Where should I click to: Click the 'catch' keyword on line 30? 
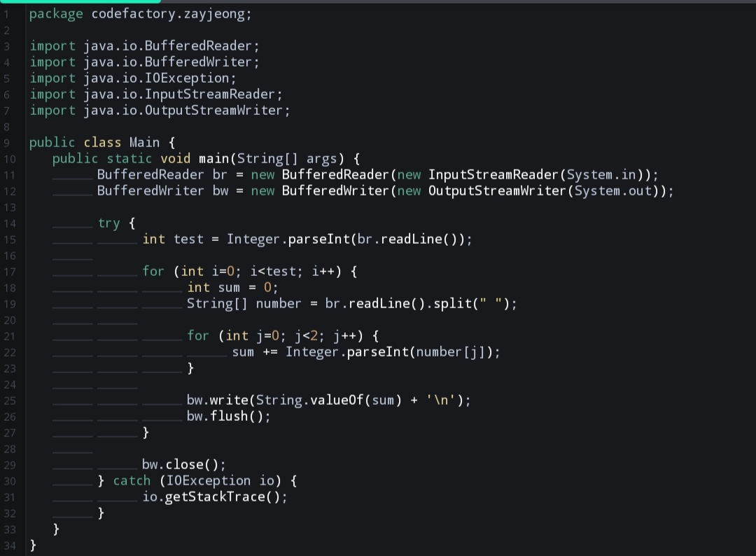(x=132, y=481)
